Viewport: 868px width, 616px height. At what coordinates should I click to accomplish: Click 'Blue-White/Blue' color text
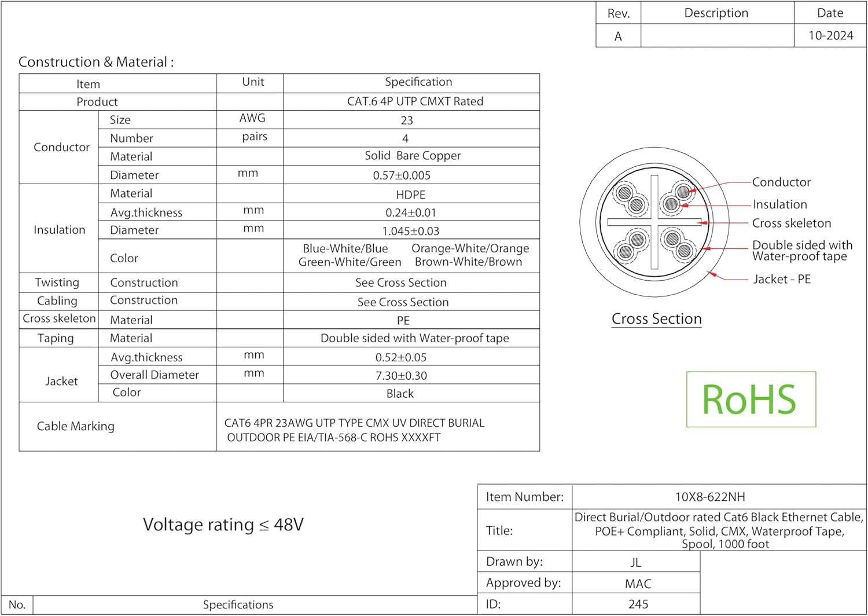click(345, 248)
